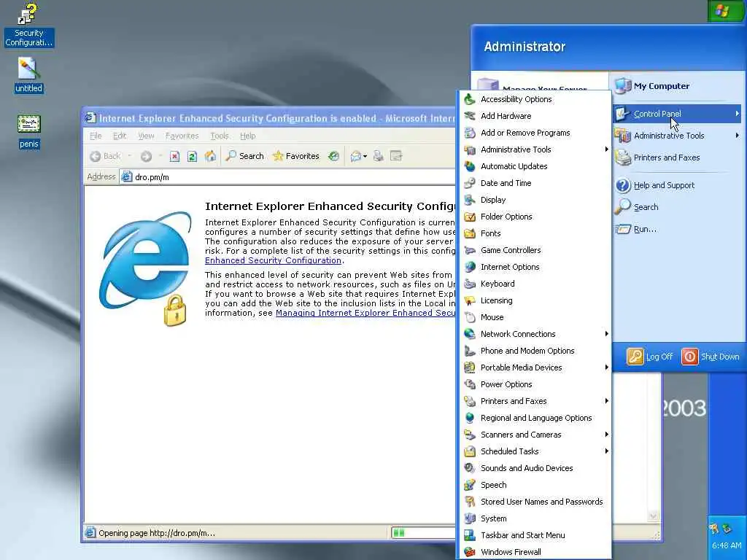The width and height of the screenshot is (747, 560).
Task: Click the address bar showing dro.pm/m
Action: point(288,177)
